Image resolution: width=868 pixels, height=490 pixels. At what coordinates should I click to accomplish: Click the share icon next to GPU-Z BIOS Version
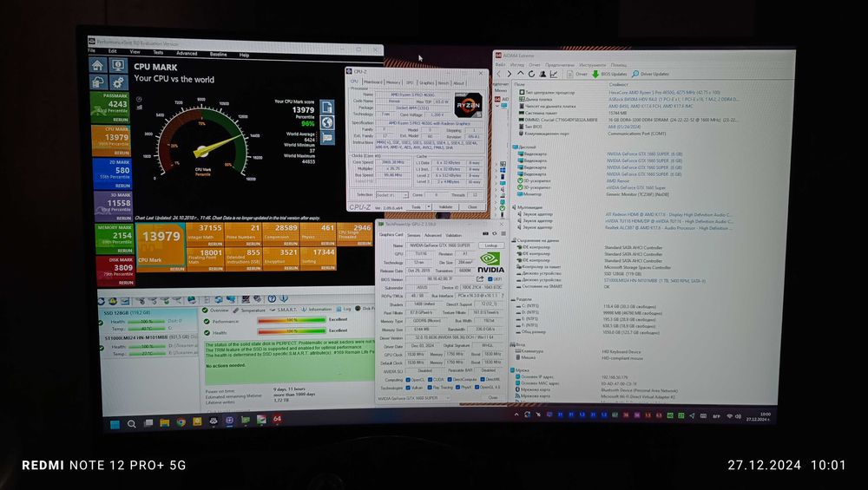click(480, 279)
